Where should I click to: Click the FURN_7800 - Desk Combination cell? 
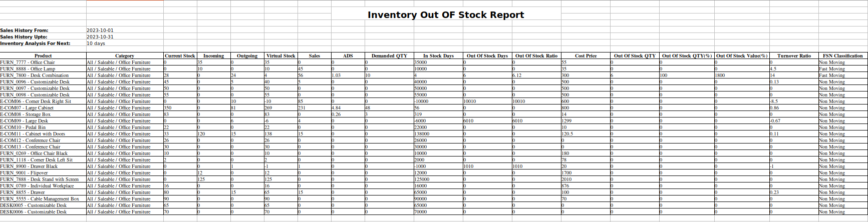click(34, 75)
